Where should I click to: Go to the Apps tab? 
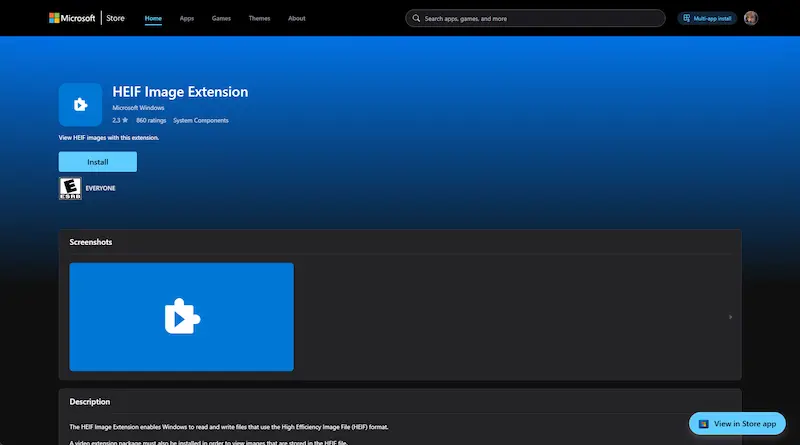point(187,18)
